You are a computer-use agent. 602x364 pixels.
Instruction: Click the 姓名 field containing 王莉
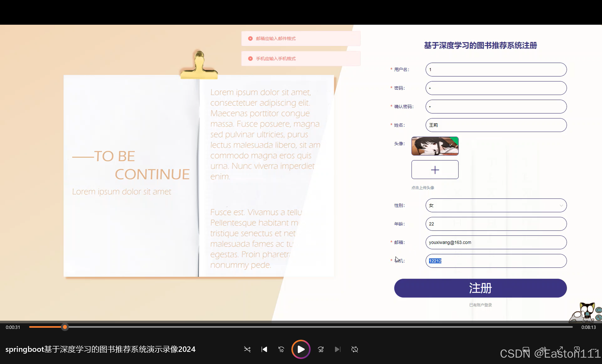click(496, 125)
